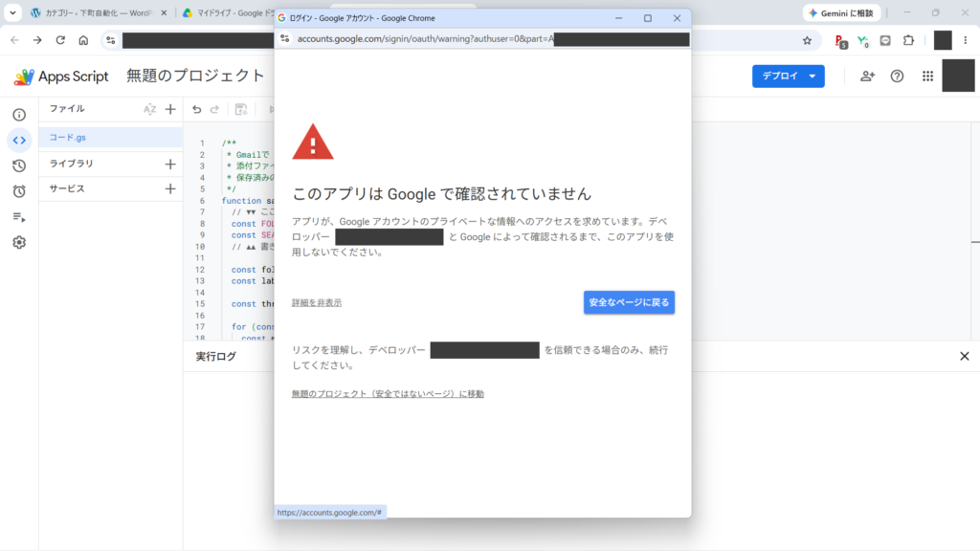Open the browser extensions puzzle icon
The height and width of the screenshot is (551, 980).
click(x=909, y=40)
